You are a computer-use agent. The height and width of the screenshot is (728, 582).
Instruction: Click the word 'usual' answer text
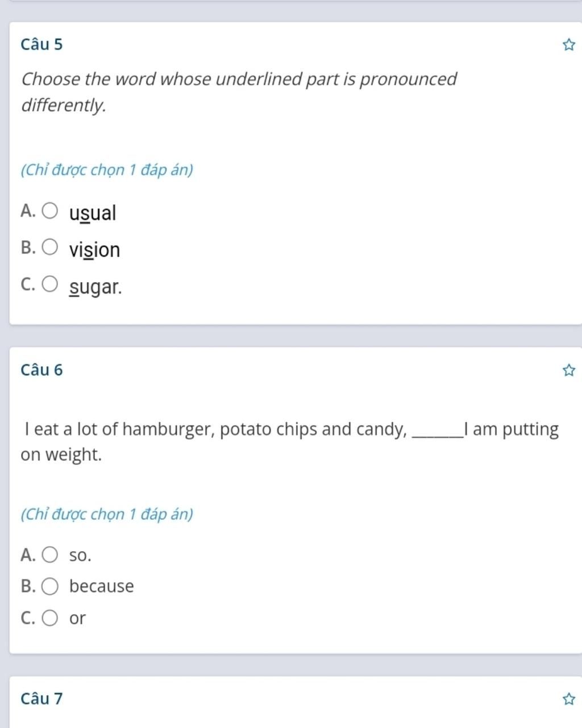pyautogui.click(x=93, y=213)
